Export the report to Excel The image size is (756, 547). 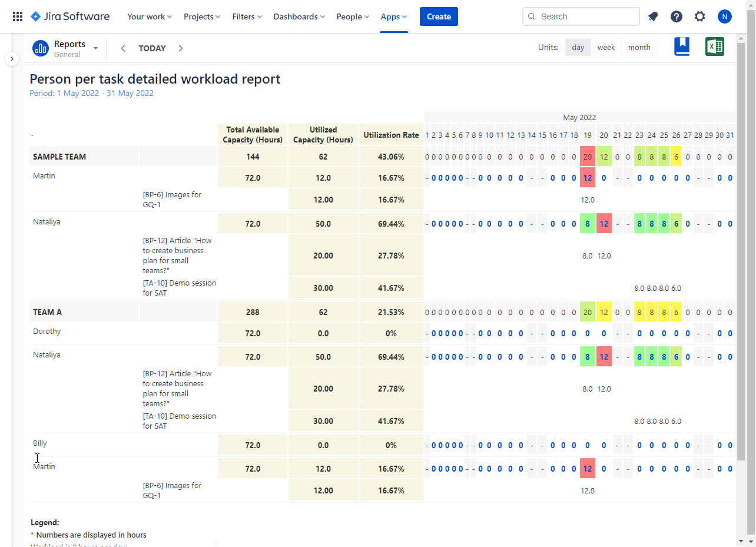pyautogui.click(x=714, y=46)
